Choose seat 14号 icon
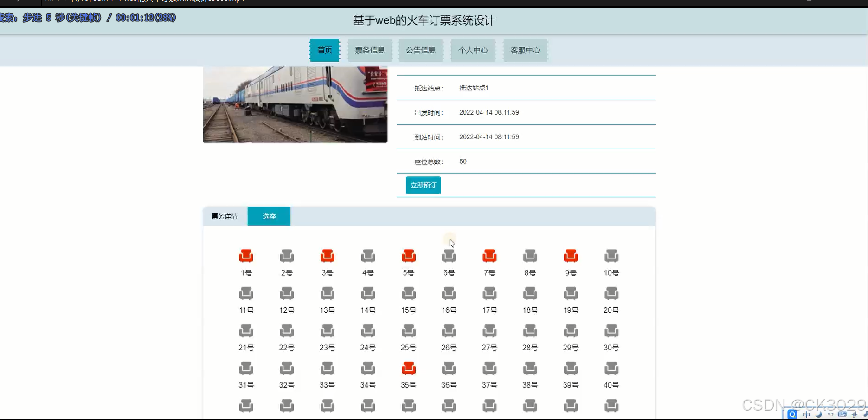 tap(368, 293)
